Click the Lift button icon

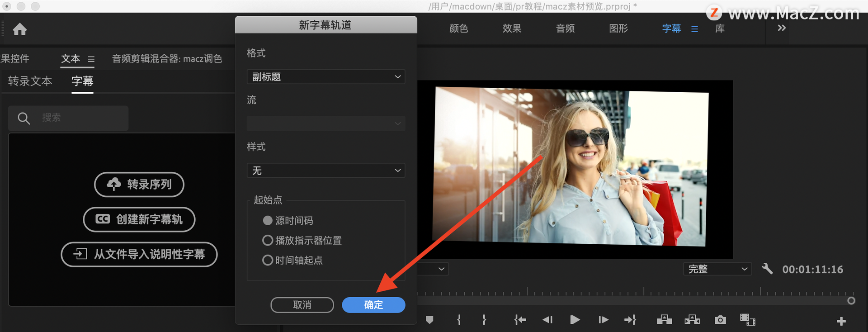coord(664,320)
